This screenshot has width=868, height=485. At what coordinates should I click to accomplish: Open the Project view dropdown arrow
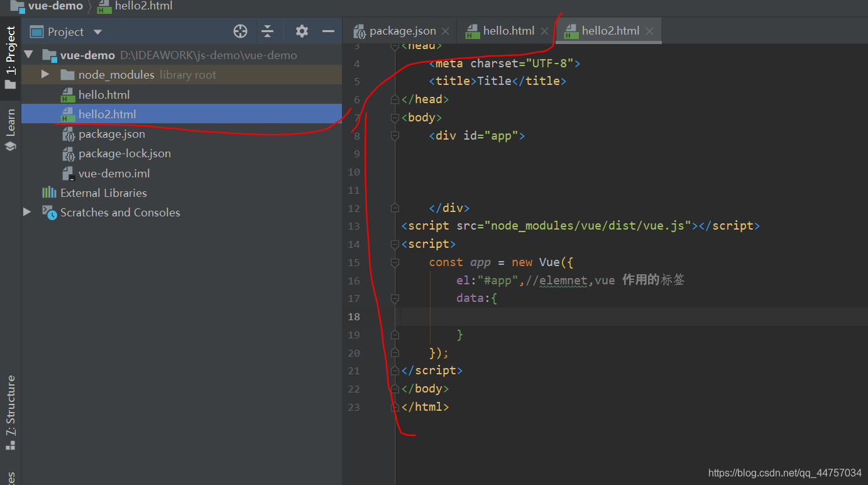coord(97,32)
